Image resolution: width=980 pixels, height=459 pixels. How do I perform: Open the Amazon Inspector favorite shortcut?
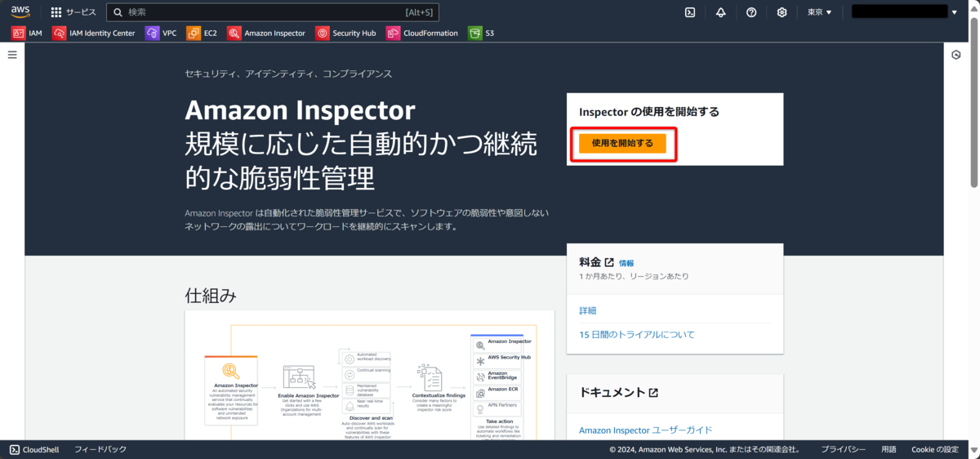(x=266, y=33)
